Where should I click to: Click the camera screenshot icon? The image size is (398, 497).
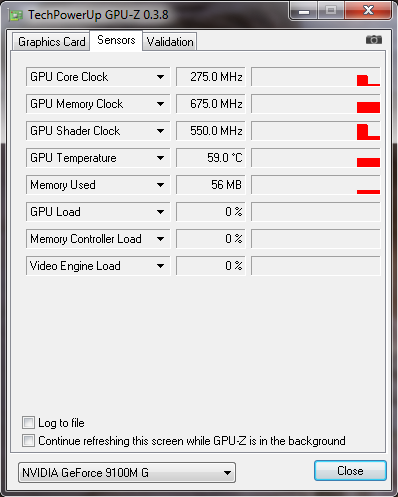point(374,40)
